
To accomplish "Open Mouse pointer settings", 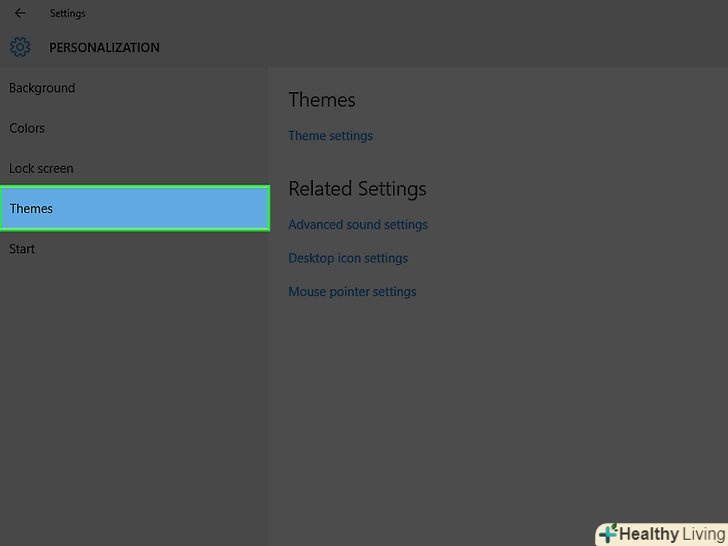I will (x=352, y=292).
